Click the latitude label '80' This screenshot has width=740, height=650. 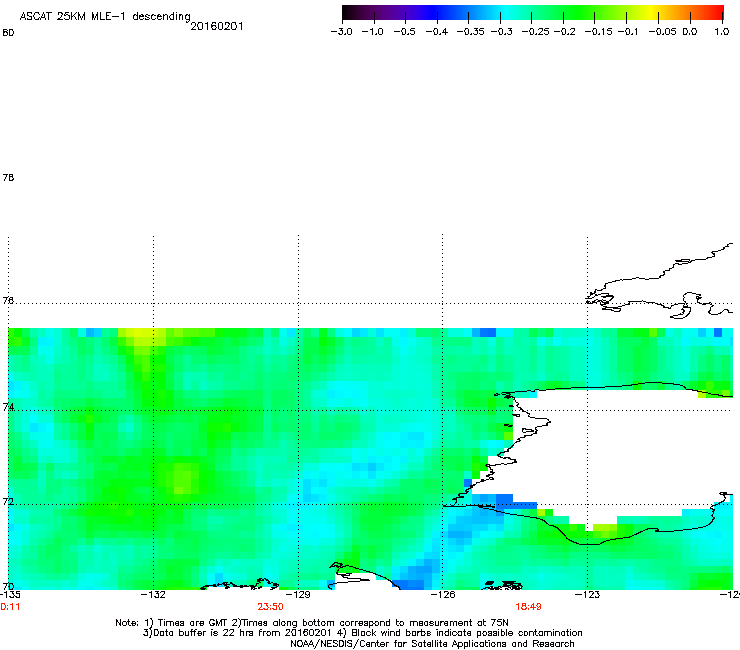coord(8,33)
